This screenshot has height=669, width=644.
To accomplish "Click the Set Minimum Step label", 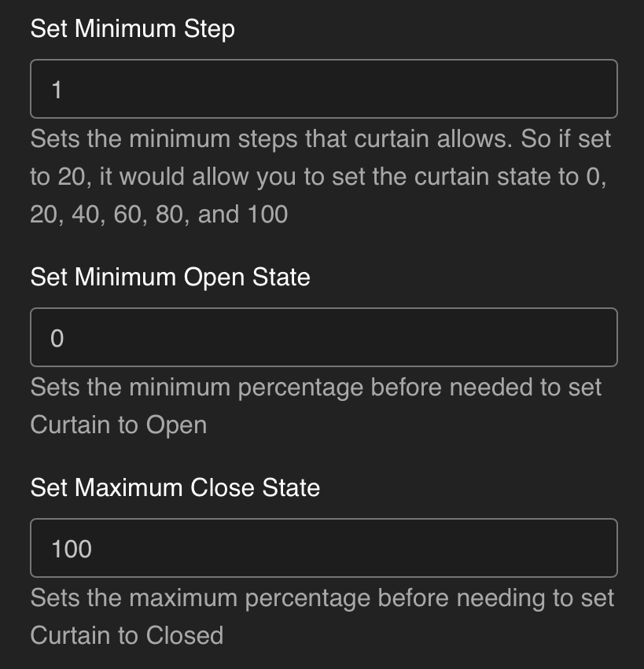I will 131,28.
